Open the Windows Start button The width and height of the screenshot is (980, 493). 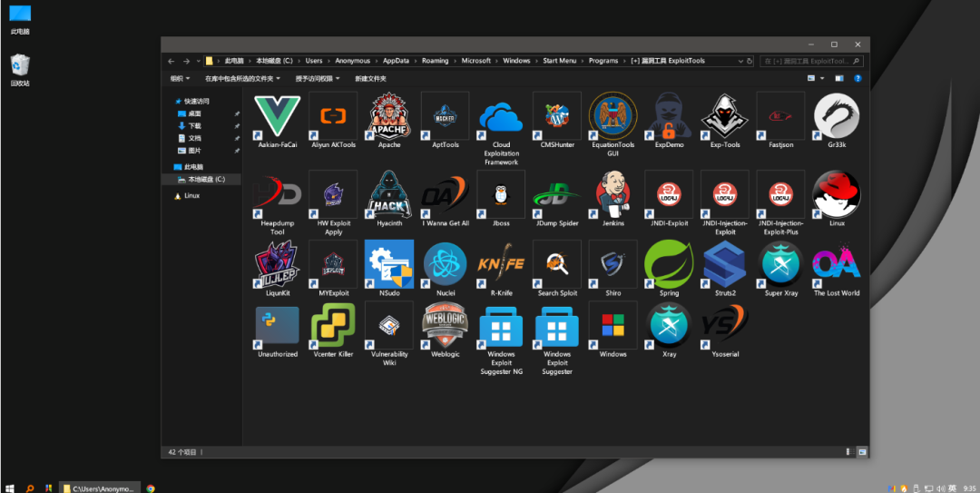pyautogui.click(x=9, y=488)
